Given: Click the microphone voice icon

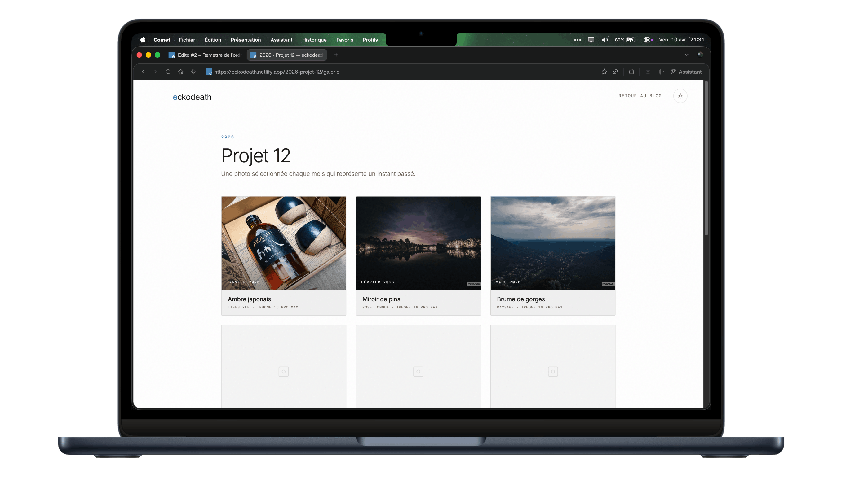Looking at the screenshot, I should [x=193, y=72].
